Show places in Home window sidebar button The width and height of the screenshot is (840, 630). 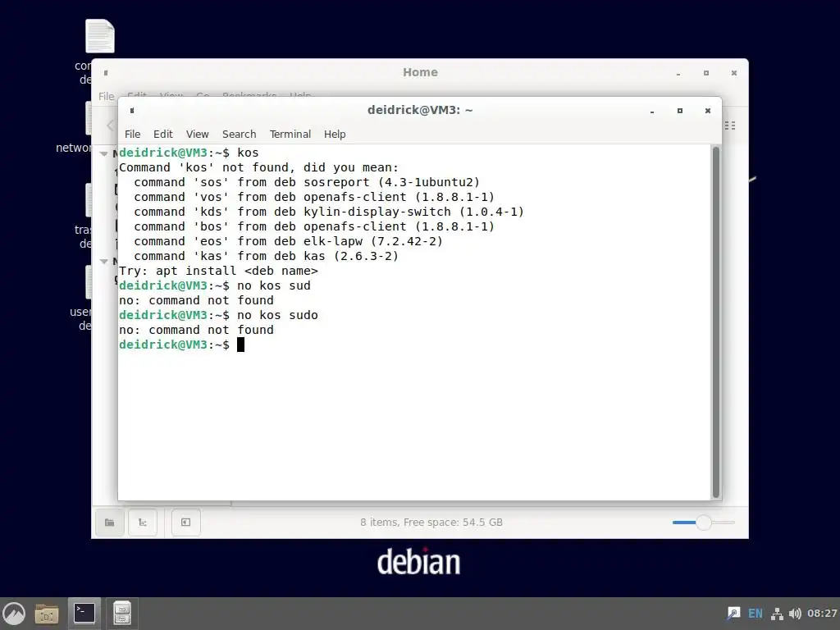tap(110, 523)
